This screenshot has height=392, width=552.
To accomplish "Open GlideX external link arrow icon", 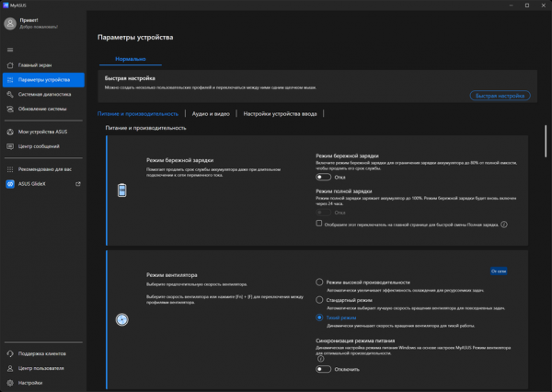I will click(78, 184).
